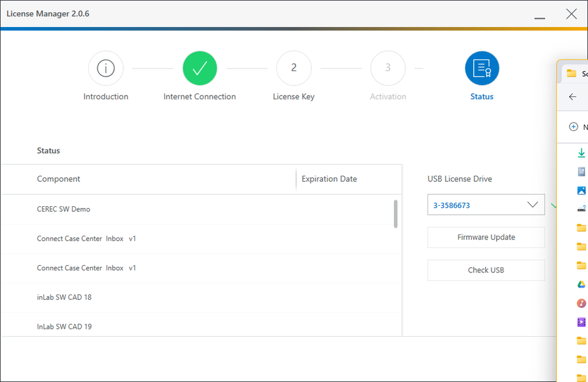Click the Introduction step info icon

point(106,68)
